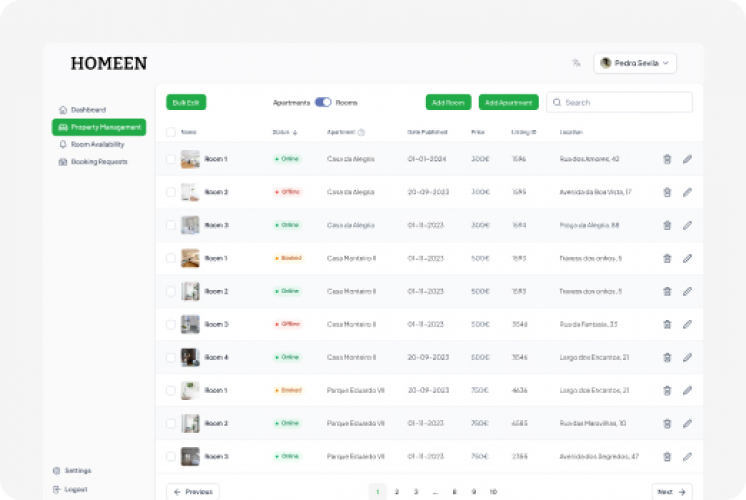Select checkbox of Room 3 Parque Eduardo VII

[171, 456]
